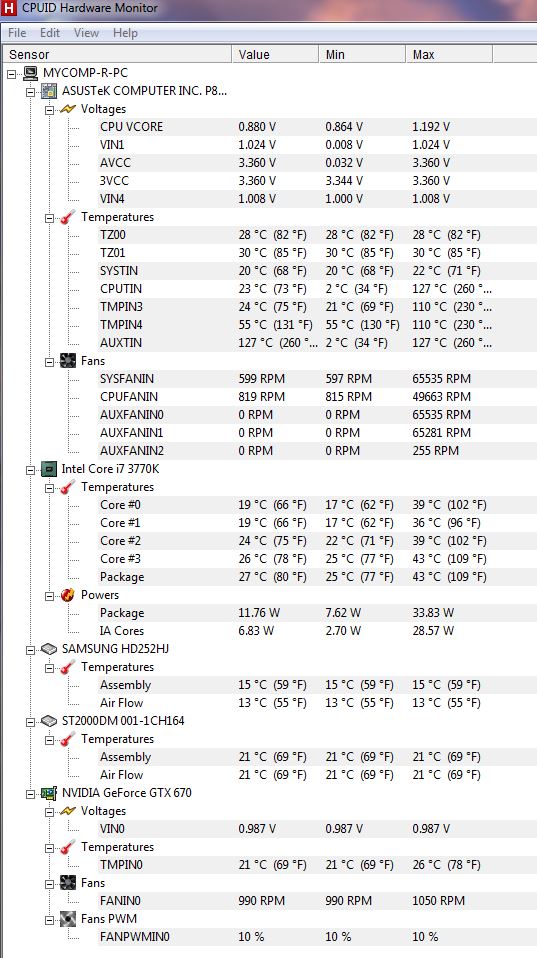Click the lightning icon beside motherboard Voltages
Viewport: 537px width, 958px height.
pyautogui.click(x=68, y=109)
